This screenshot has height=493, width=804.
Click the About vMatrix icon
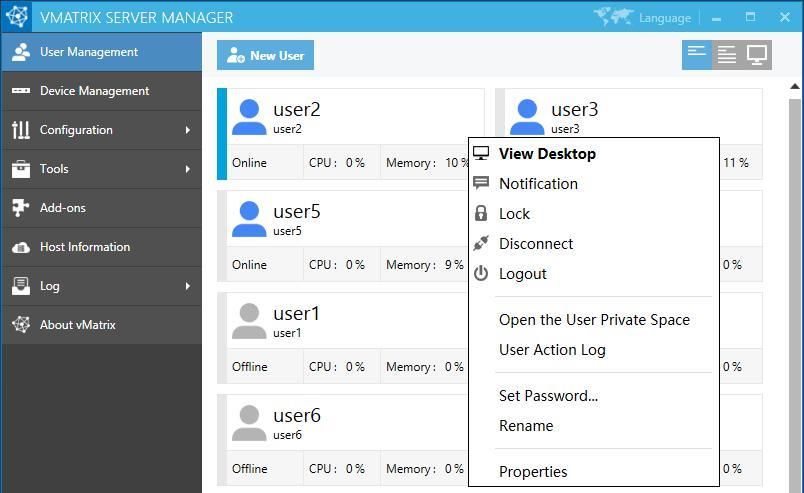tap(21, 325)
